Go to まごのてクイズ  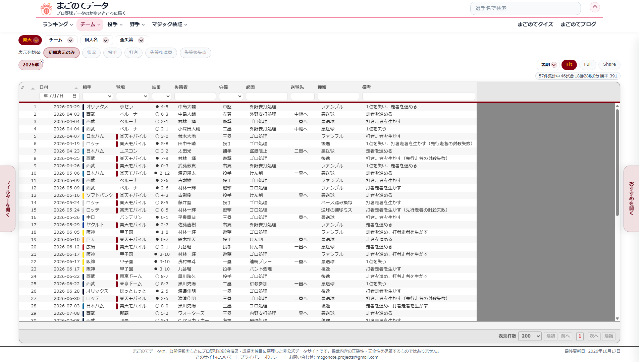535,24
